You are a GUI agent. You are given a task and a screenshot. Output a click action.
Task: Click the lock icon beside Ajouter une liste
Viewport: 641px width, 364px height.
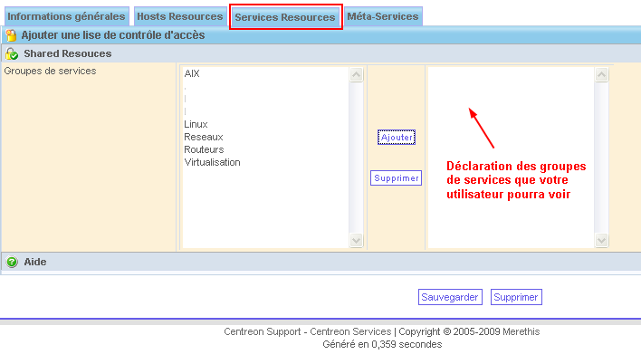click(11, 35)
